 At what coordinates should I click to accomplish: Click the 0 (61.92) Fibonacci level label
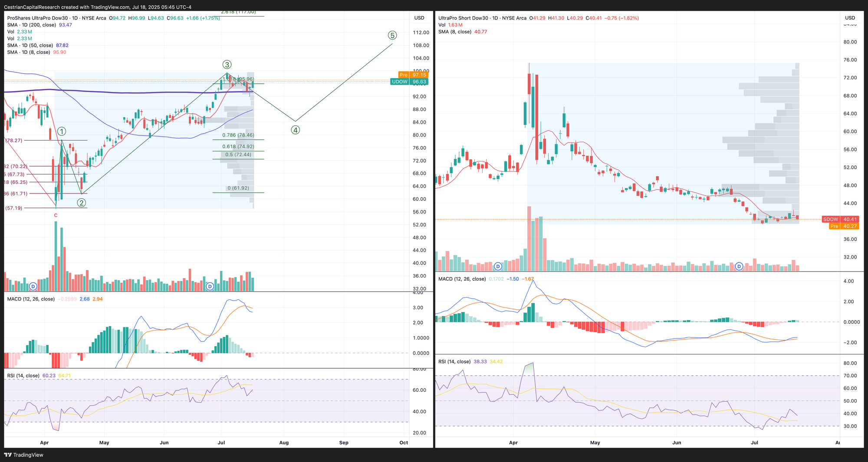[x=238, y=188]
